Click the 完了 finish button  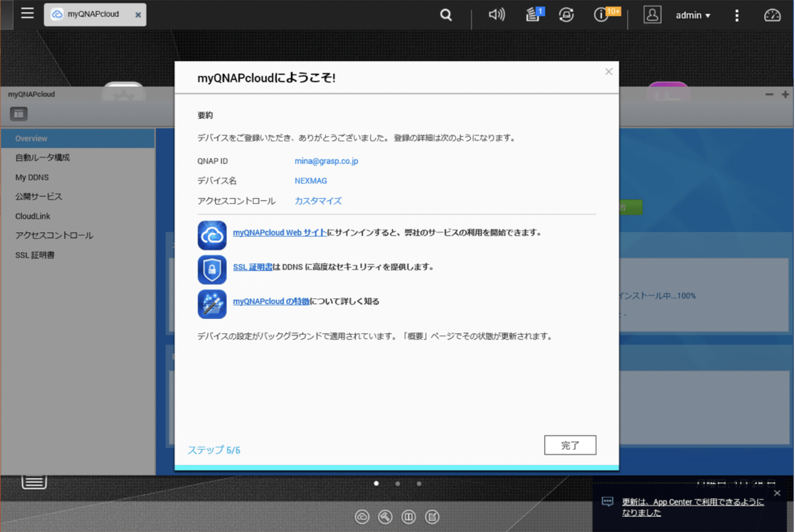pos(570,445)
